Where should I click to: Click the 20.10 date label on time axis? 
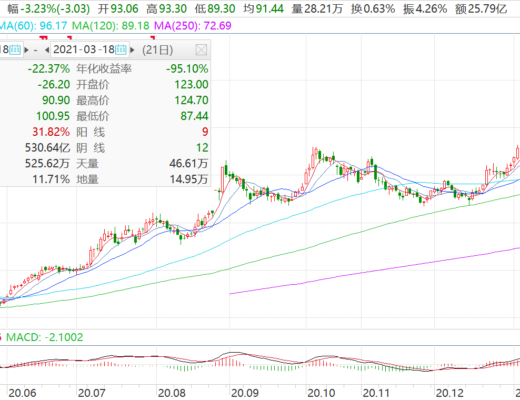pyautogui.click(x=321, y=393)
